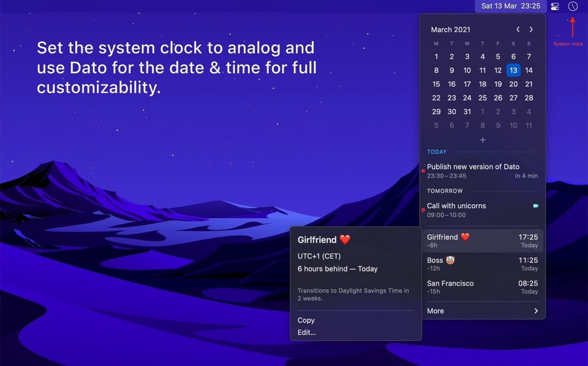
Task: Open the Control Center menu bar icon
Action: pyautogui.click(x=555, y=6)
